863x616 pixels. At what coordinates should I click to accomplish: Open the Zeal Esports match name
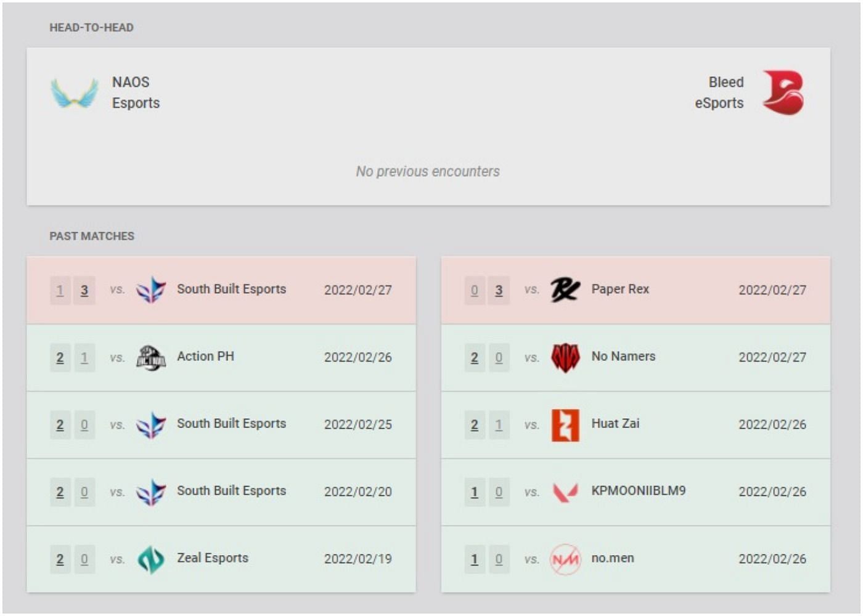(x=213, y=558)
